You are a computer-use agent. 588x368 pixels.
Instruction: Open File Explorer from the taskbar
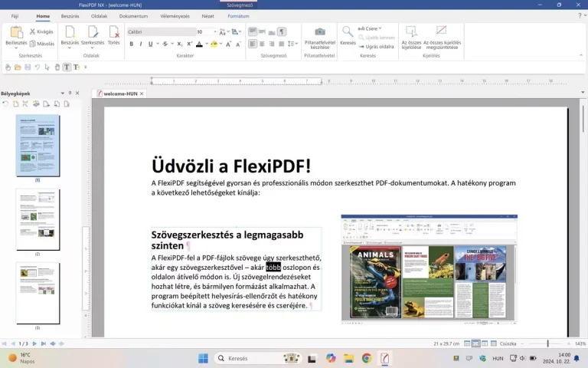click(x=349, y=358)
